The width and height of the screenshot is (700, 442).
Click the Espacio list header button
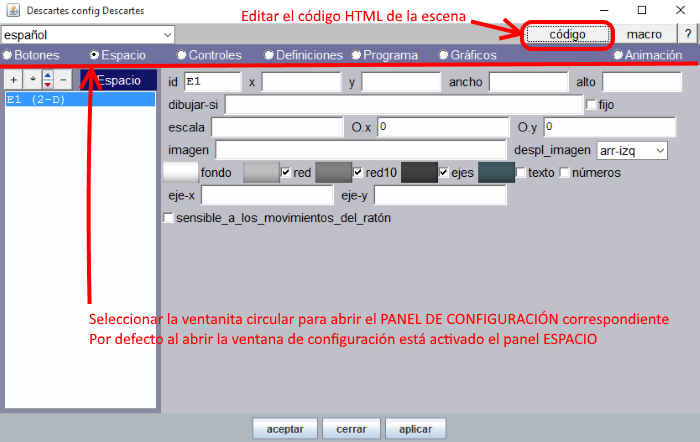(x=118, y=80)
